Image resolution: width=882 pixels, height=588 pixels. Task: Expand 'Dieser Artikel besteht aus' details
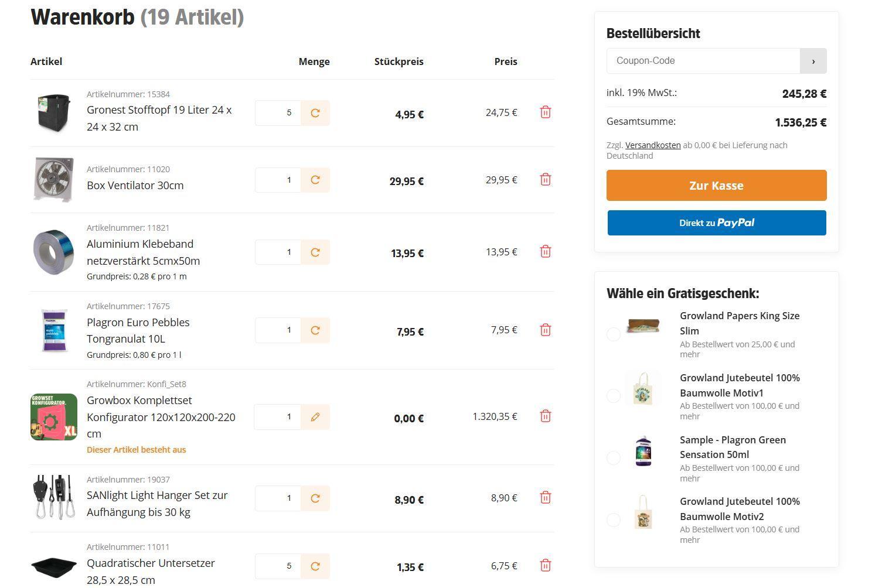click(136, 450)
